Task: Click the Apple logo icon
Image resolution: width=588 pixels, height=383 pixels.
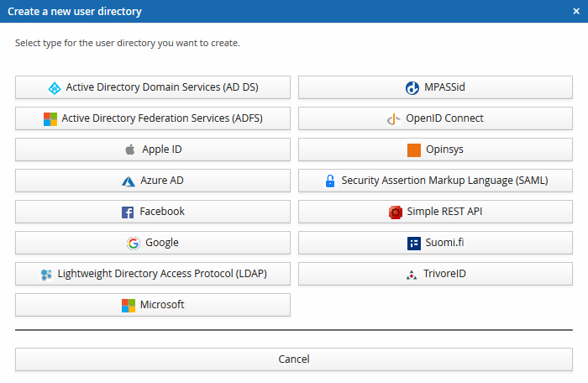Action: tap(130, 150)
